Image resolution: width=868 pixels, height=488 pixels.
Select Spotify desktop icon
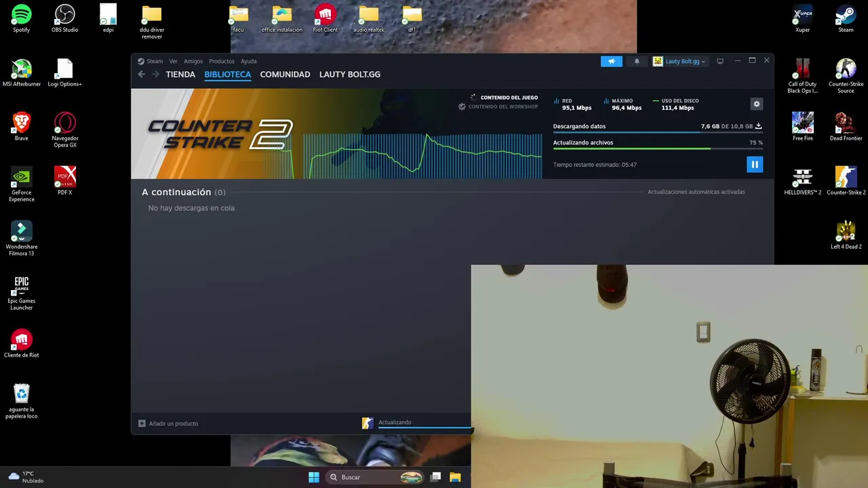click(x=22, y=18)
